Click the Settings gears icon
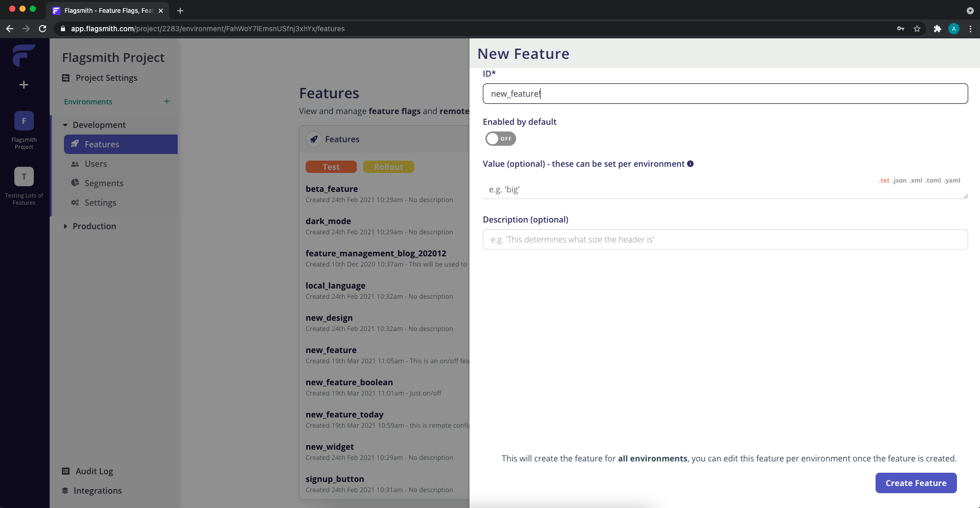Screen dimensions: 980x508 75,203
